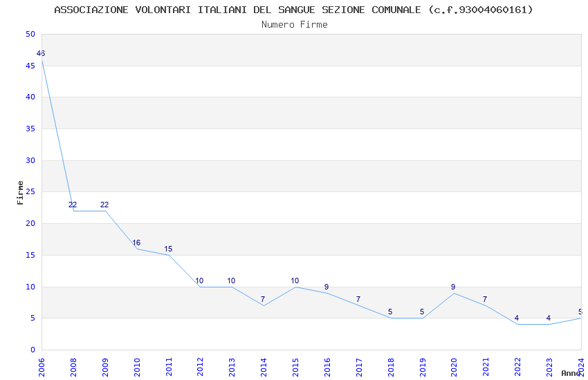Click data label 22 above year 2009

click(104, 205)
